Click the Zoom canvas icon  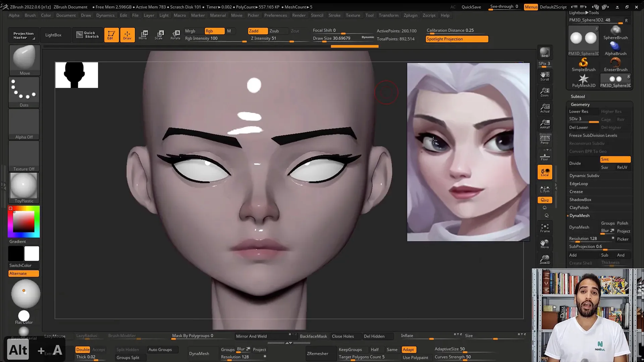pos(545,92)
